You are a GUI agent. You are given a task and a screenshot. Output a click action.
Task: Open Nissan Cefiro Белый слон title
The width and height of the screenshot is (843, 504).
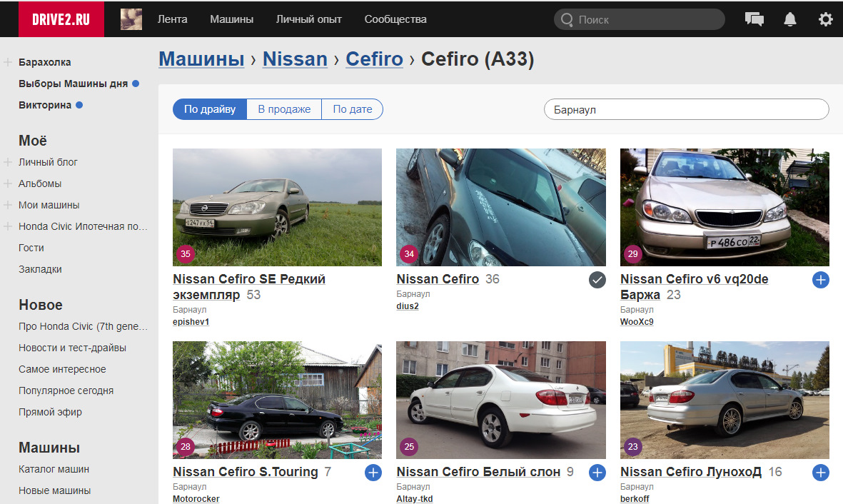(478, 472)
